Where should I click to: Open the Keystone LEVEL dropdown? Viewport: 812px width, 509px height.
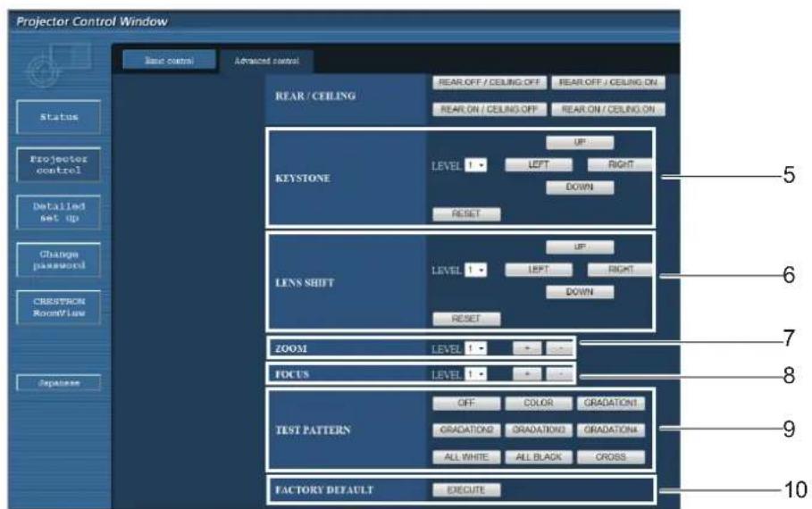pos(475,165)
